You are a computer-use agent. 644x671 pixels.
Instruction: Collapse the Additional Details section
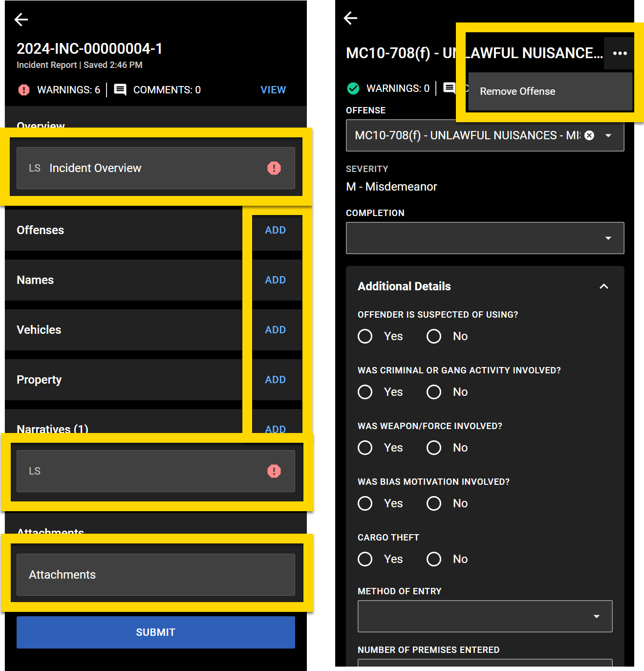point(604,286)
